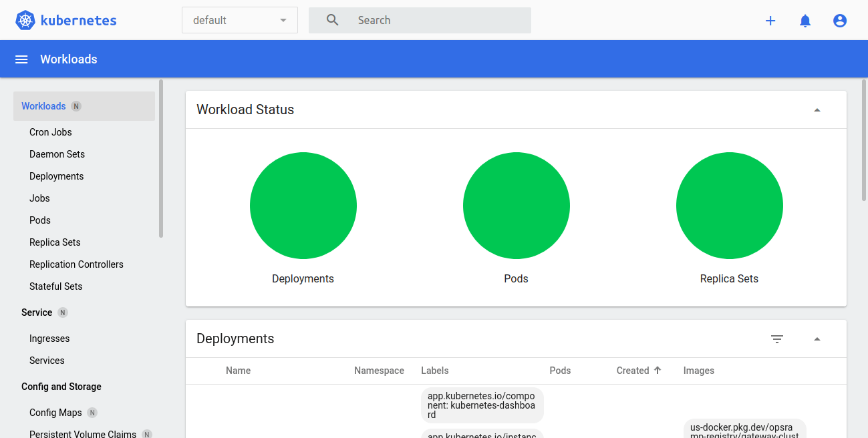Viewport: 868px width, 438px height.
Task: Open the filter icon on Deployments card
Action: [x=776, y=339]
